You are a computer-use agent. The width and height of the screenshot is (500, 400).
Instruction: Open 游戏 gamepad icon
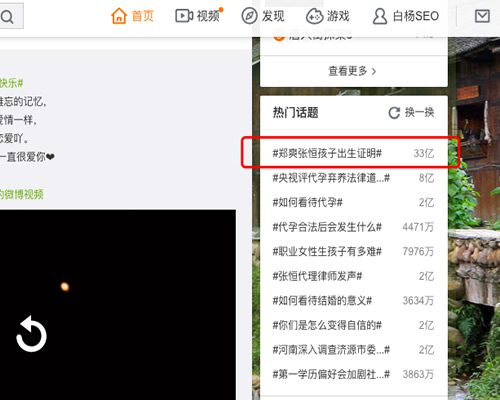(314, 16)
